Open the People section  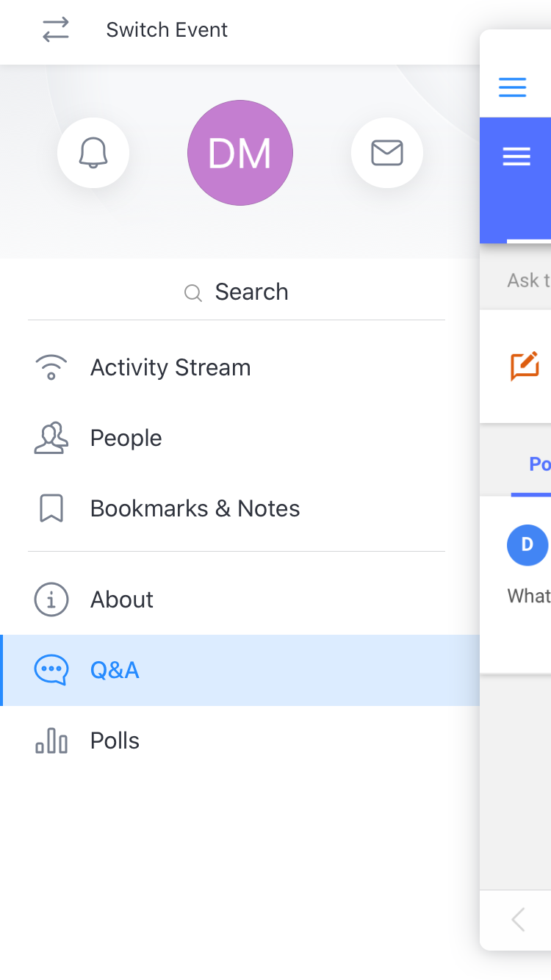(240, 438)
